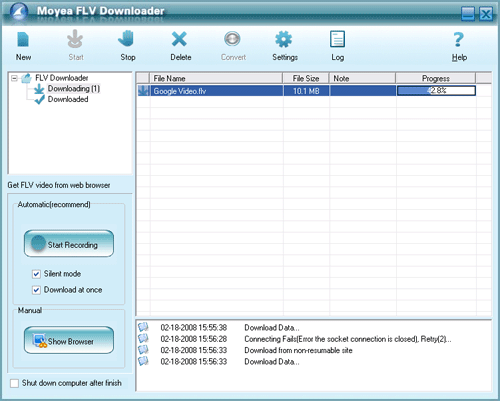Image resolution: width=500 pixels, height=401 pixels.
Task: Toggle the Silent mode checkbox
Action: (x=36, y=274)
